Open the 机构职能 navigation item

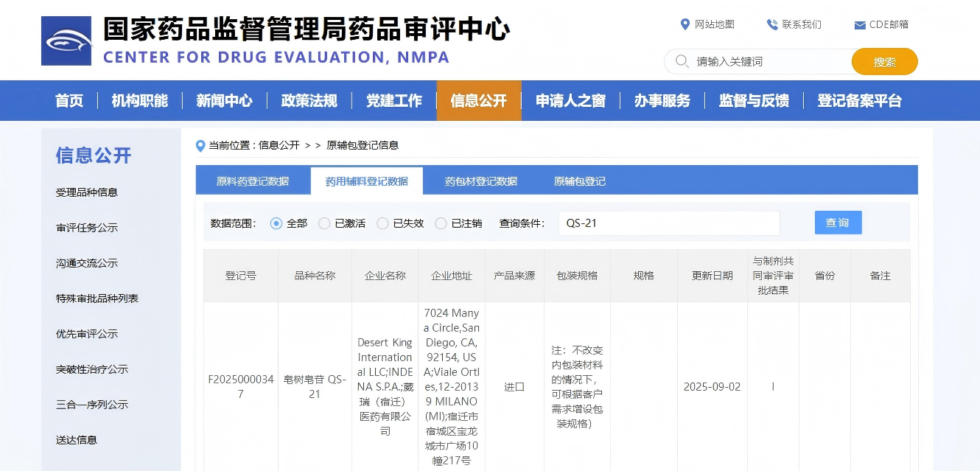coord(140,101)
